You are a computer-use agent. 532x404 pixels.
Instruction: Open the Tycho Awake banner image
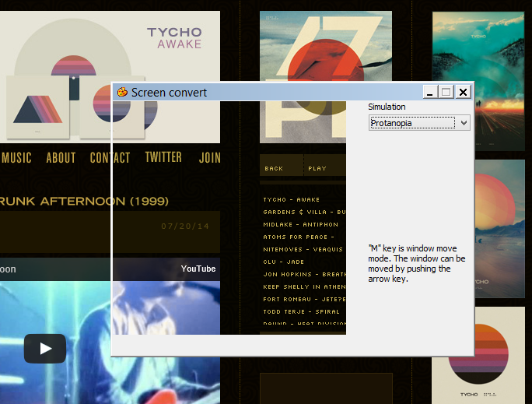(110, 77)
